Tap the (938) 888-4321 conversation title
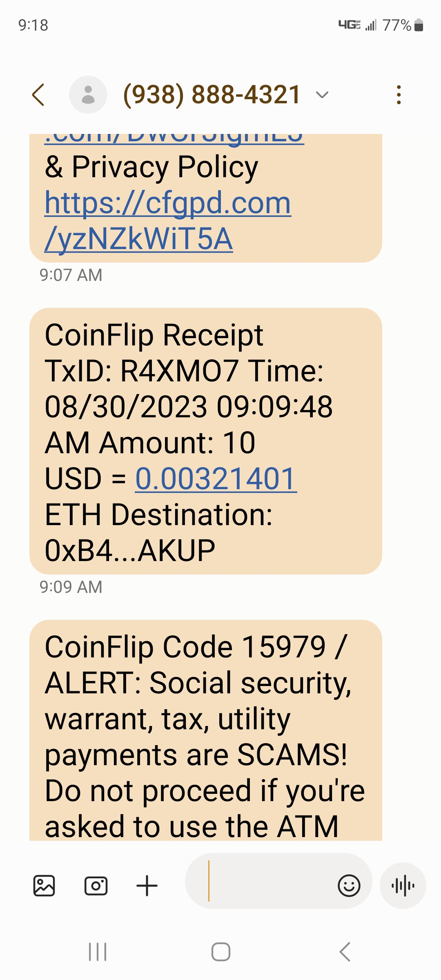Viewport: 441px width, 980px height. (212, 95)
